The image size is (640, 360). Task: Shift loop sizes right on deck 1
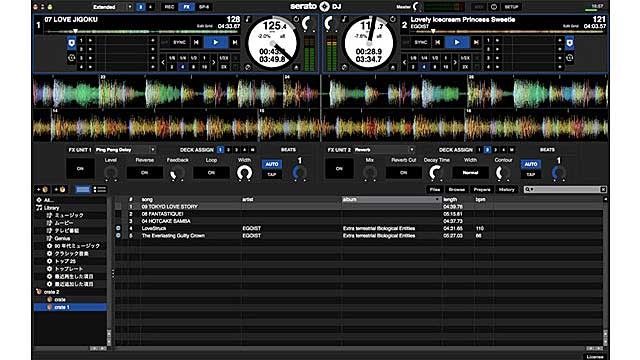[213, 62]
